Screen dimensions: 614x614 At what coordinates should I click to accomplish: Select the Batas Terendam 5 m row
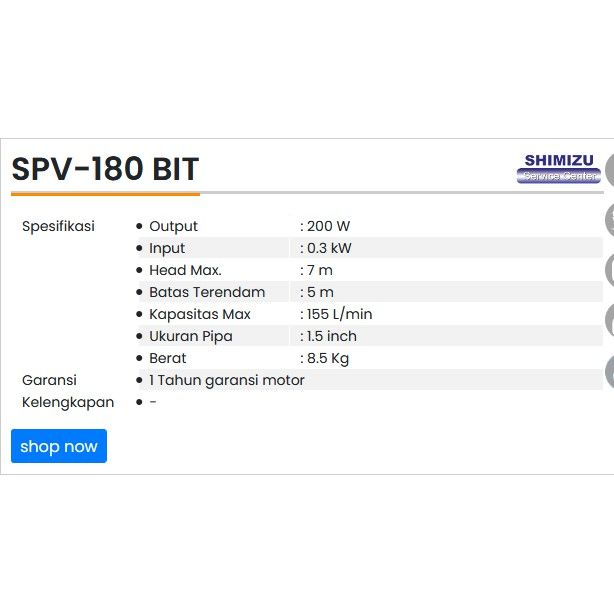(250, 292)
